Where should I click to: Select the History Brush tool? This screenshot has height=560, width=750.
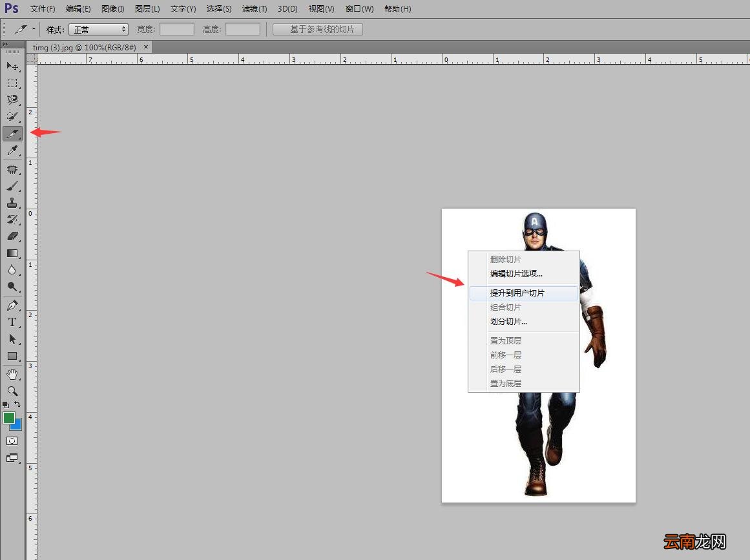tap(12, 220)
